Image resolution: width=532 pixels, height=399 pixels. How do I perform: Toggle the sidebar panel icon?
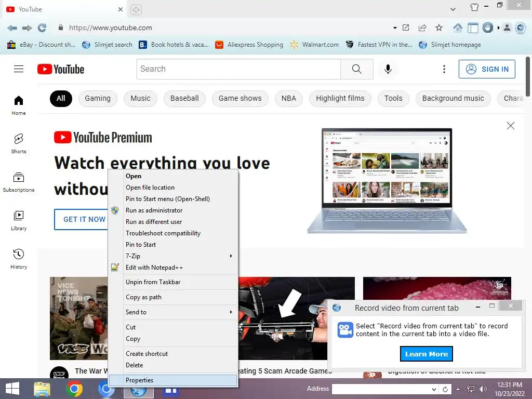[x=473, y=28]
